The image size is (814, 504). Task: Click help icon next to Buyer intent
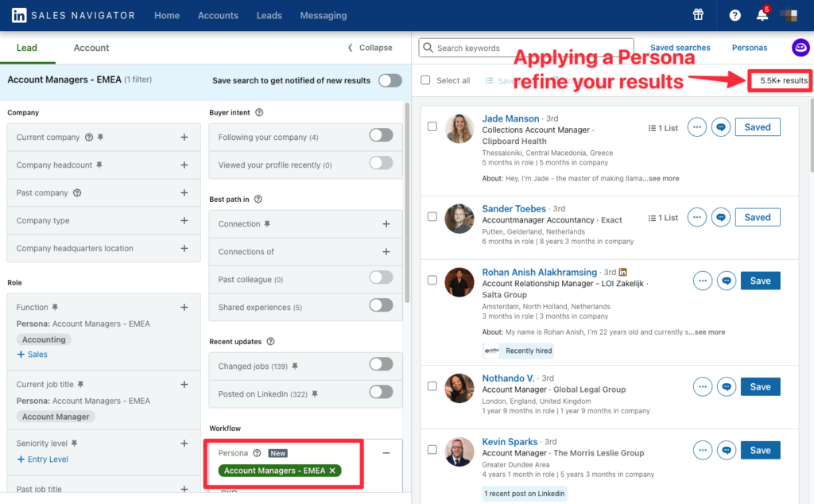pos(259,113)
